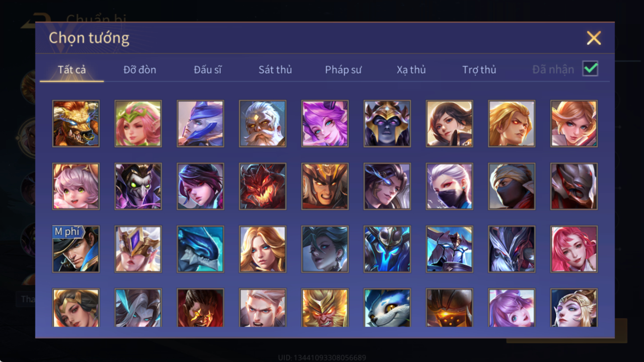Viewport: 644px width, 362px height.
Task: Select the blue raccoon hero portrait
Action: click(387, 308)
